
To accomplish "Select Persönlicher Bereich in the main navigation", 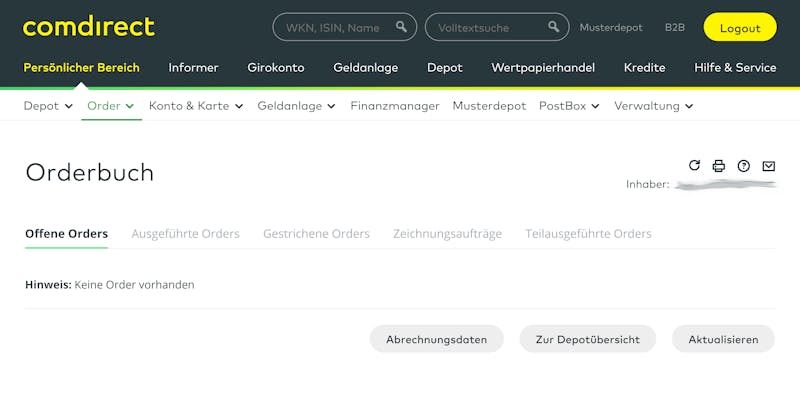I will (x=82, y=67).
